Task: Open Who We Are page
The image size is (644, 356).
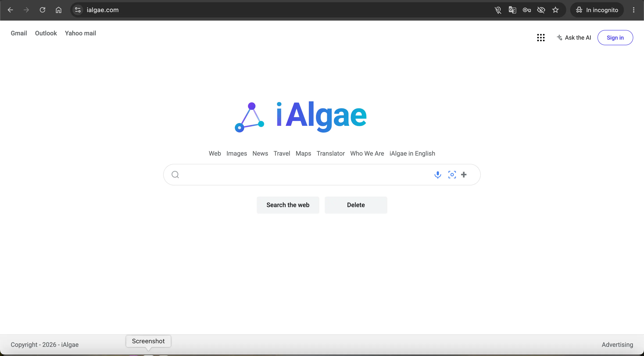Action: tap(367, 153)
